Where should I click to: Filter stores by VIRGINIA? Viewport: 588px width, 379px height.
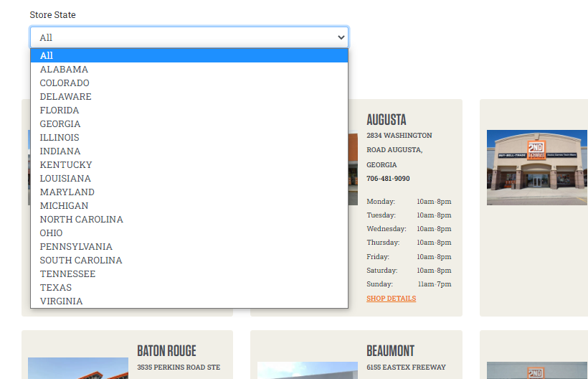[x=189, y=301]
